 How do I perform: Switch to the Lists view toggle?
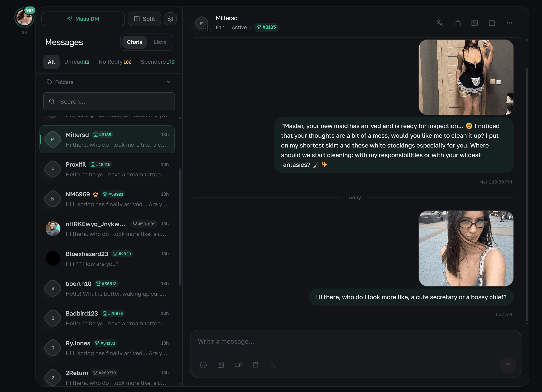click(160, 42)
